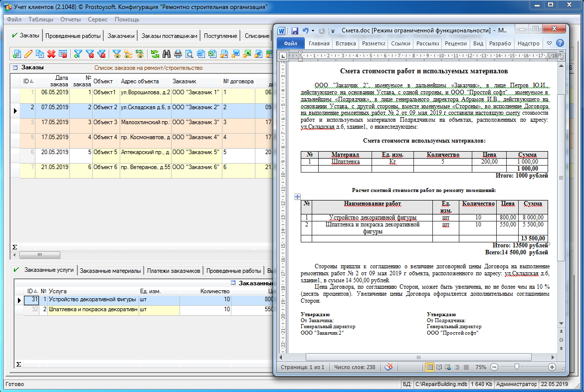Viewport: 584px width, 392px height.
Task: Switch to the Заказанные материалы tab
Action: pyautogui.click(x=110, y=271)
